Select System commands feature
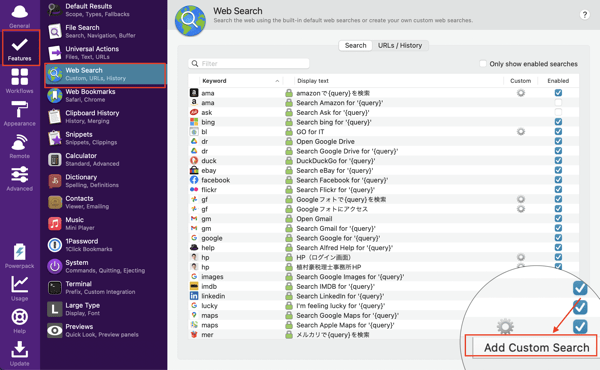Screen dimensions: 600x370 click(x=105, y=266)
